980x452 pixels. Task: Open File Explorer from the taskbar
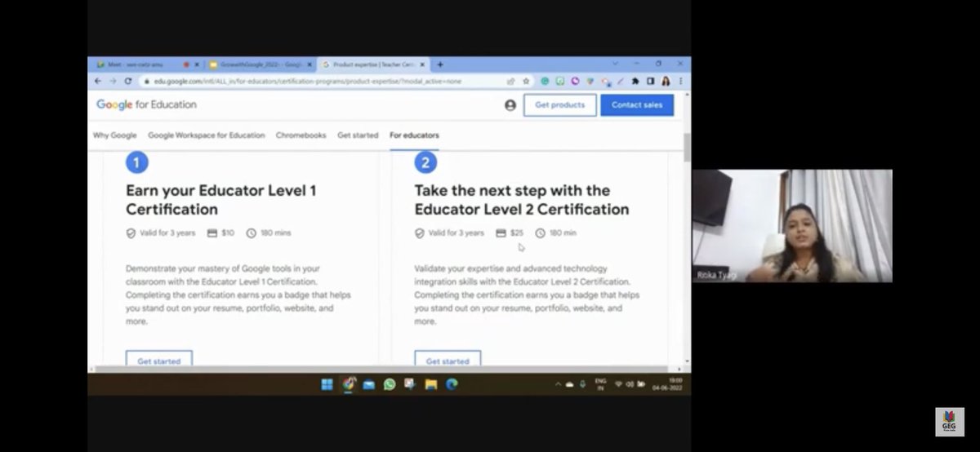tap(431, 384)
